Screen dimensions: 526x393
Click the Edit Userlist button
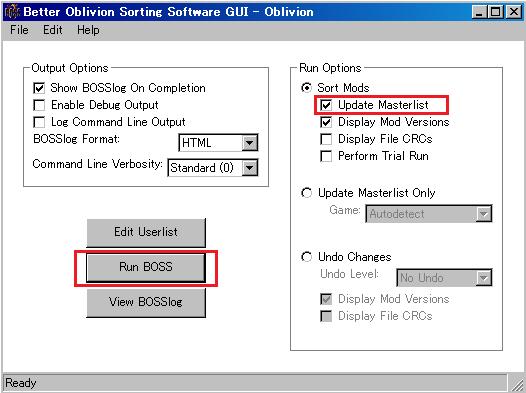pos(146,232)
